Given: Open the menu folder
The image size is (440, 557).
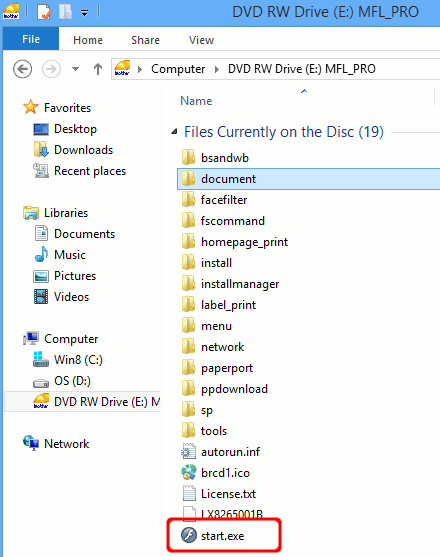Looking at the screenshot, I should 206,326.
